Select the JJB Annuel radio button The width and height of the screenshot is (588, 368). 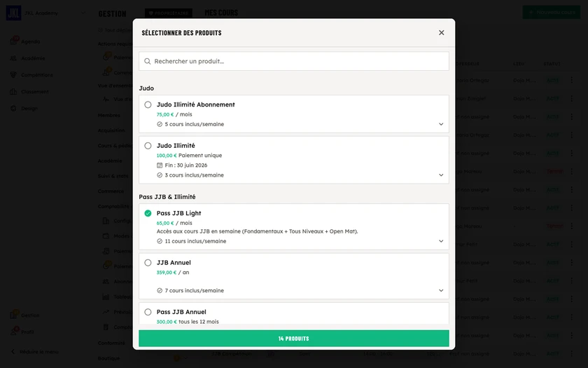148,263
